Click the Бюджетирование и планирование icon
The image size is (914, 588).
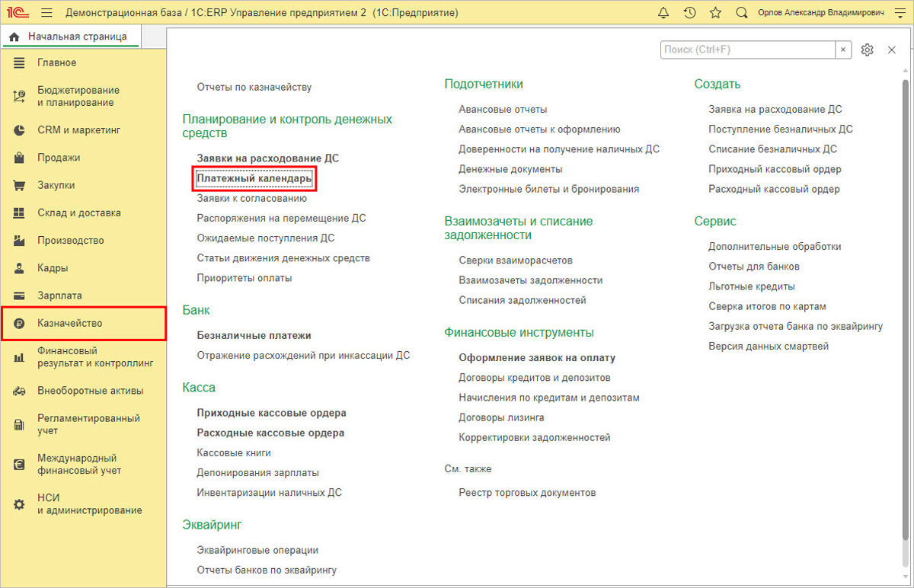(20, 96)
